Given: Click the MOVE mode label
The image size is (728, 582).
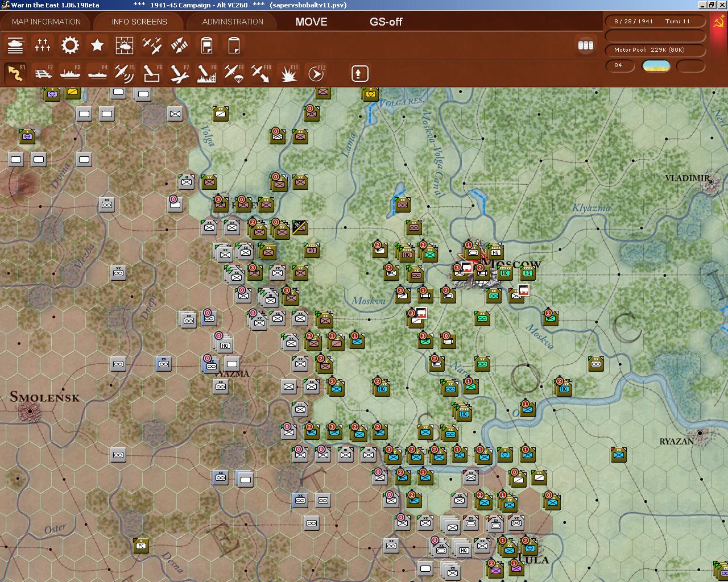Looking at the screenshot, I should click(x=311, y=22).
